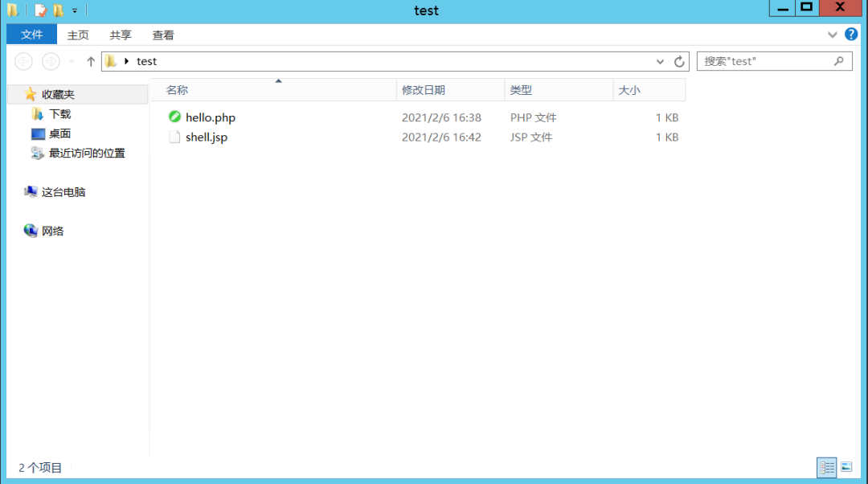Click the green icon of hello.php
The width and height of the screenshot is (868, 484).
click(x=175, y=117)
